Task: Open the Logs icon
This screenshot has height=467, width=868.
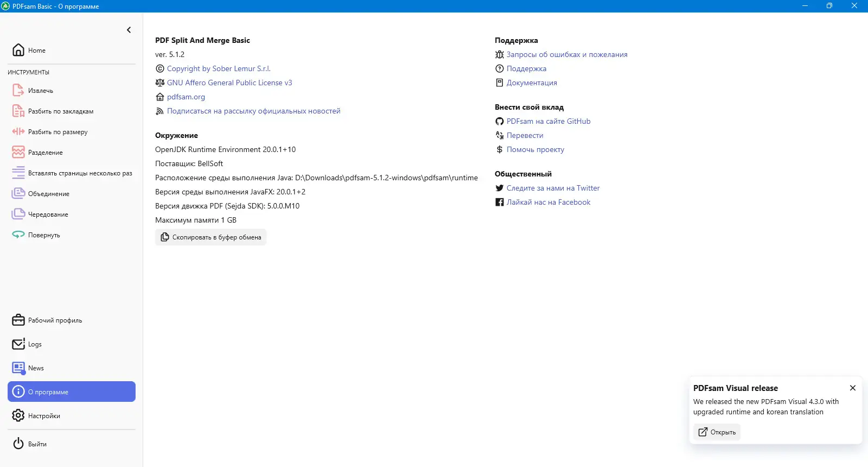Action: [x=18, y=344]
